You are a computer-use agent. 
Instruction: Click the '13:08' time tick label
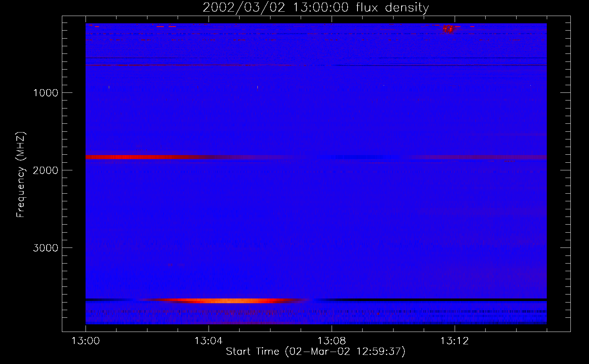pos(331,341)
